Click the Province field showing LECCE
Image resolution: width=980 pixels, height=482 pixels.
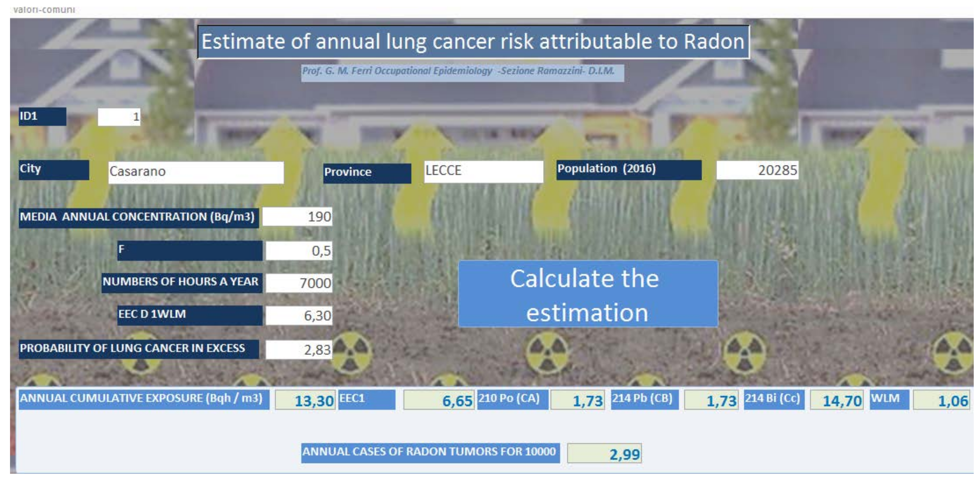coord(483,171)
